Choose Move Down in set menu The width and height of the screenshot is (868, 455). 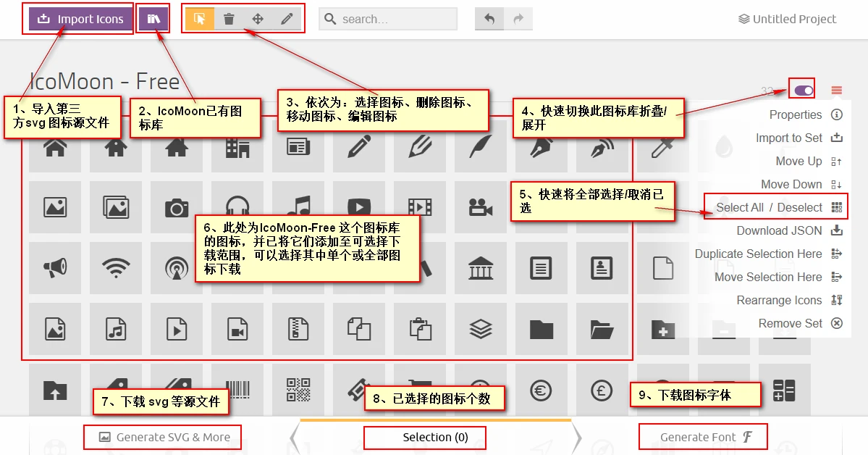(801, 185)
